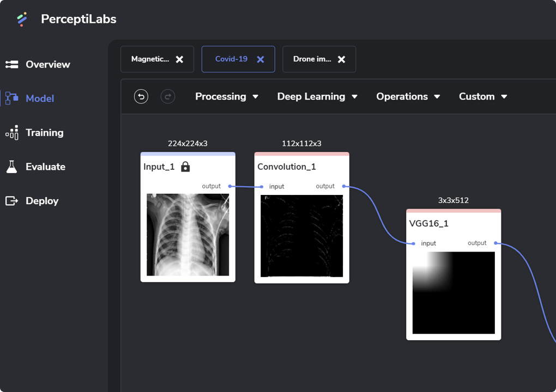The image size is (556, 392).
Task: Open the Evaluate section
Action: pos(45,167)
